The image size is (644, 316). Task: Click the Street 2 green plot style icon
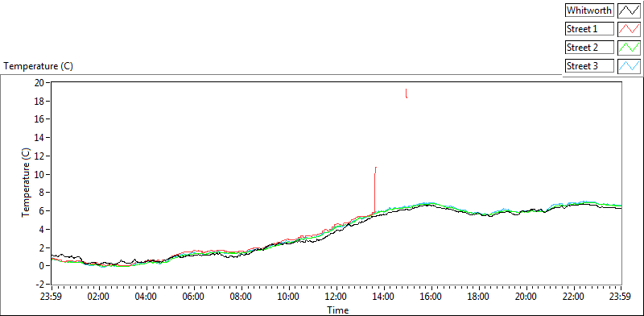[x=630, y=48]
